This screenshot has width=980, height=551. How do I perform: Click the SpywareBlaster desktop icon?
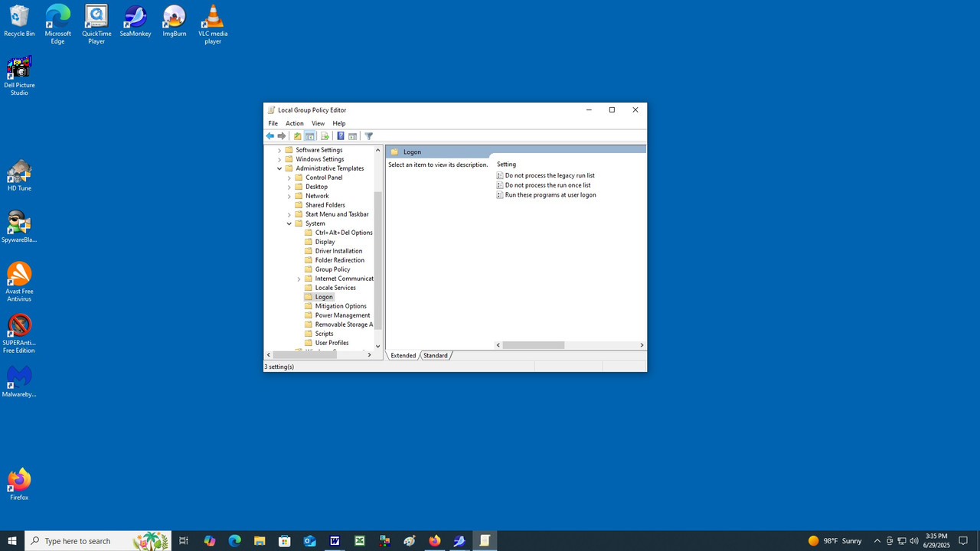[19, 227]
